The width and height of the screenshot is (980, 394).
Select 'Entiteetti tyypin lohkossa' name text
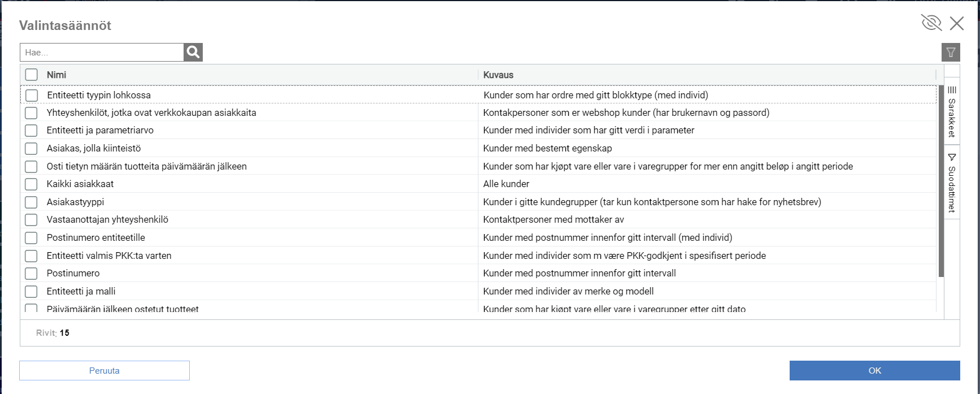point(99,95)
